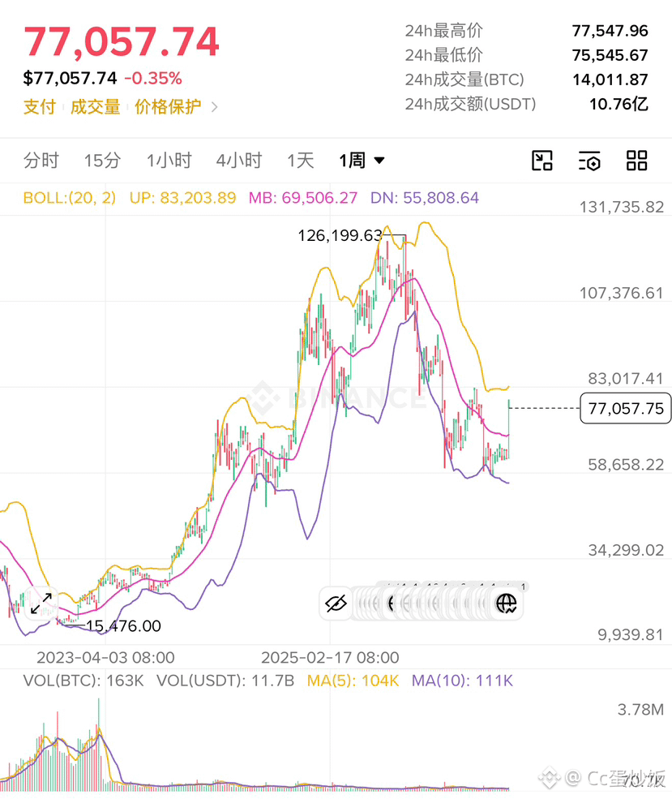Open the 价格保护 tag link

[x=168, y=107]
